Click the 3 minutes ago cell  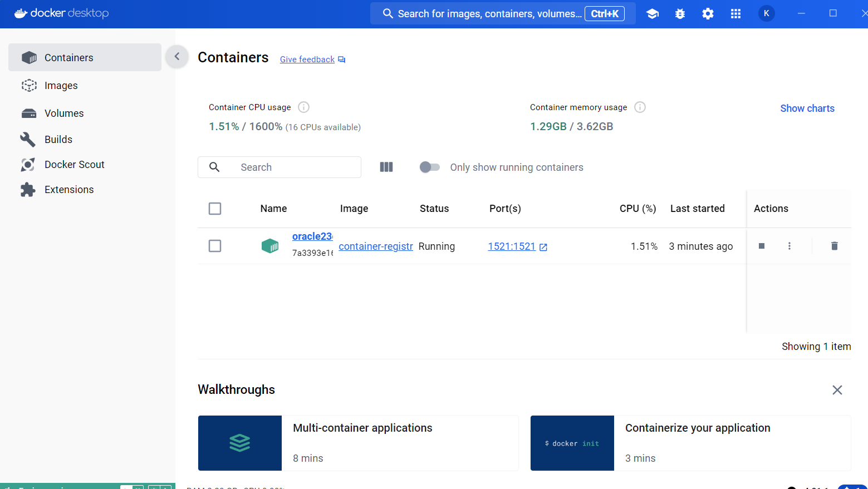[x=701, y=246]
